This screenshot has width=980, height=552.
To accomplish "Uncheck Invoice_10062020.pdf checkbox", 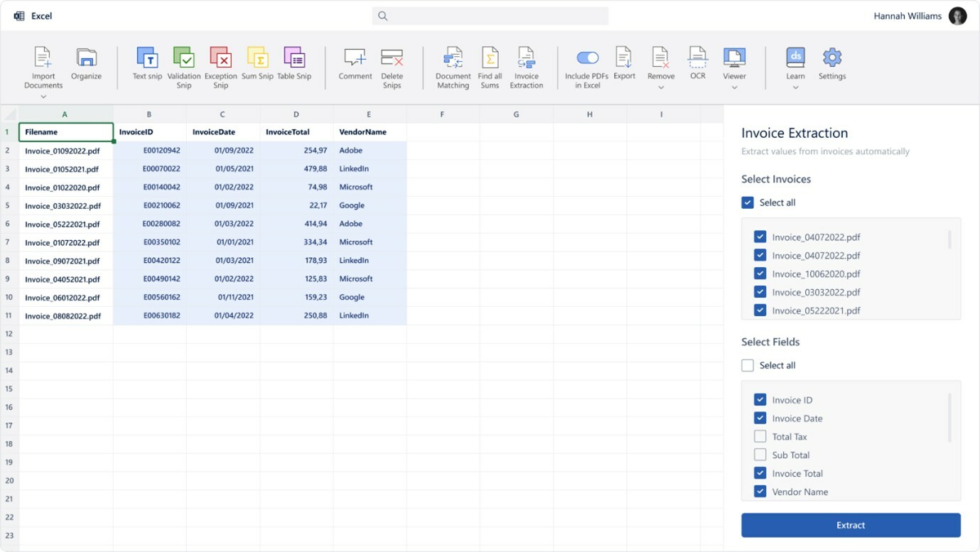I will point(760,274).
